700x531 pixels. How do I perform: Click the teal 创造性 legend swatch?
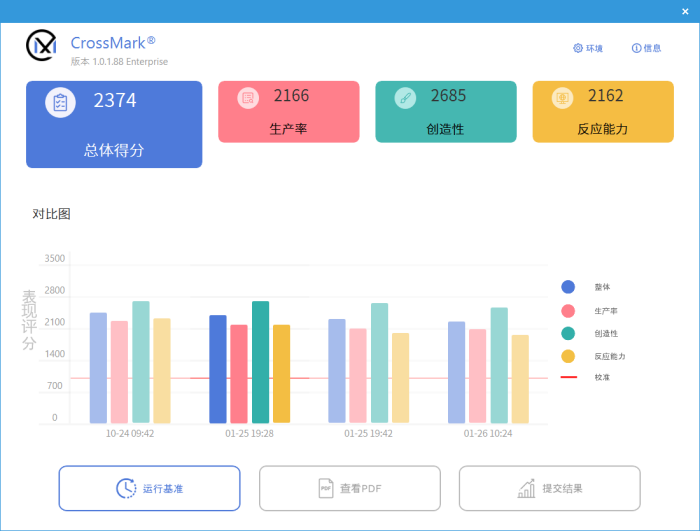pyautogui.click(x=568, y=333)
